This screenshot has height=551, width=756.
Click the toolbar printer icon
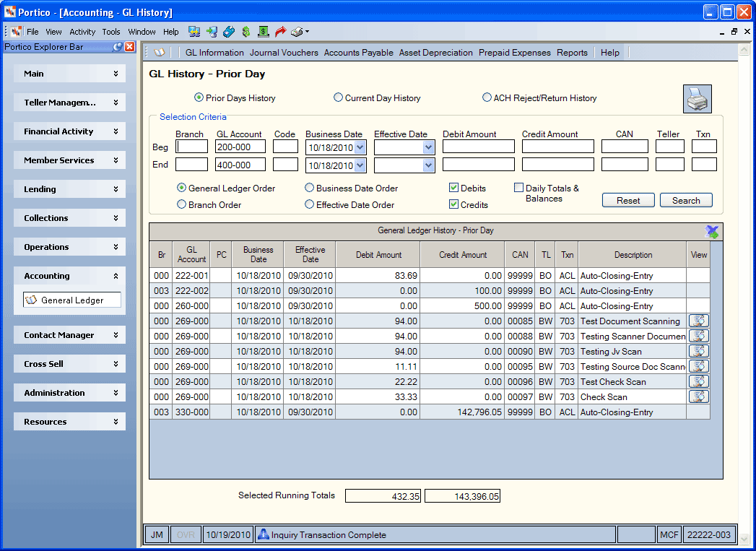click(297, 32)
